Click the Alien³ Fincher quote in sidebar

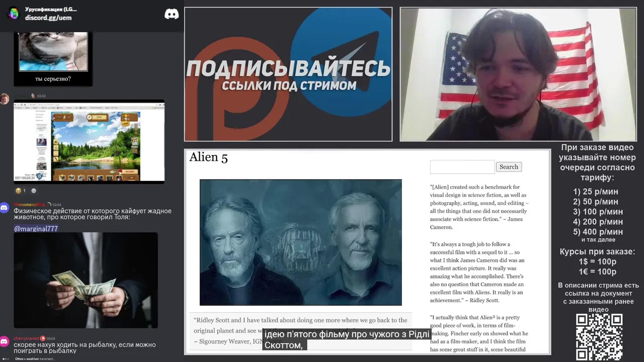(479, 333)
